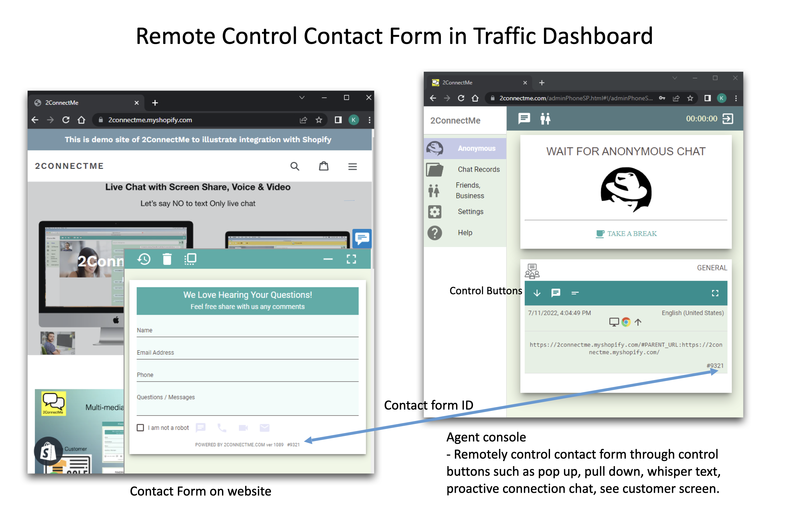812x508 pixels.
Task: Open the Chrome tab search chevron in the Shopify window
Action: click(x=302, y=98)
